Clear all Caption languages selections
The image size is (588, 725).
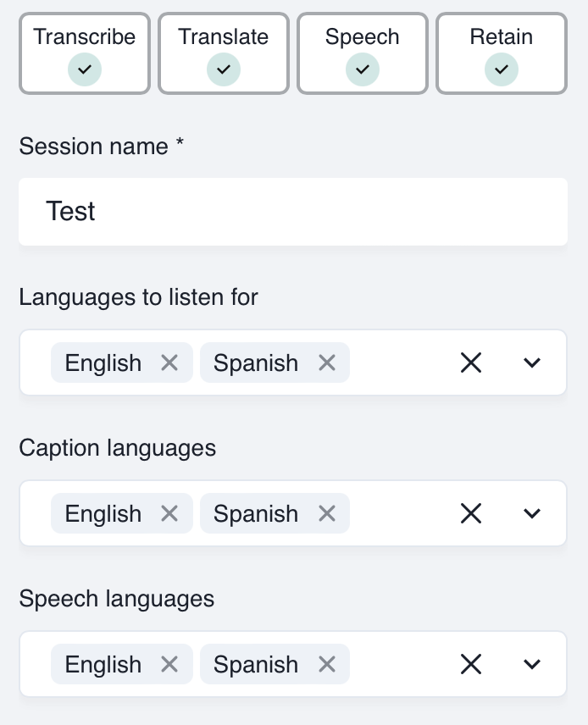471,513
